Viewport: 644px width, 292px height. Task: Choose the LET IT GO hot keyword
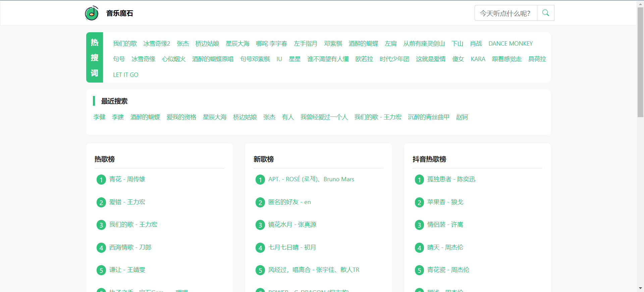tap(125, 75)
